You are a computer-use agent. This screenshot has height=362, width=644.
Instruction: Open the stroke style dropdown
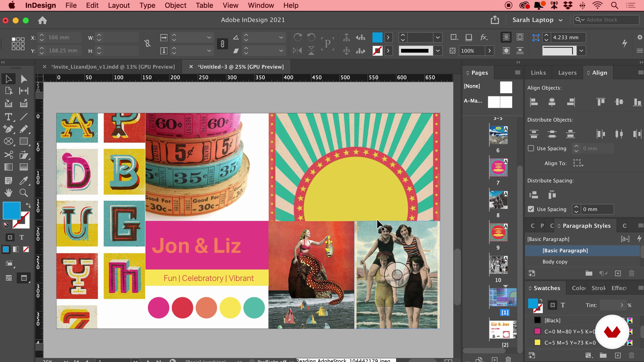(438, 51)
